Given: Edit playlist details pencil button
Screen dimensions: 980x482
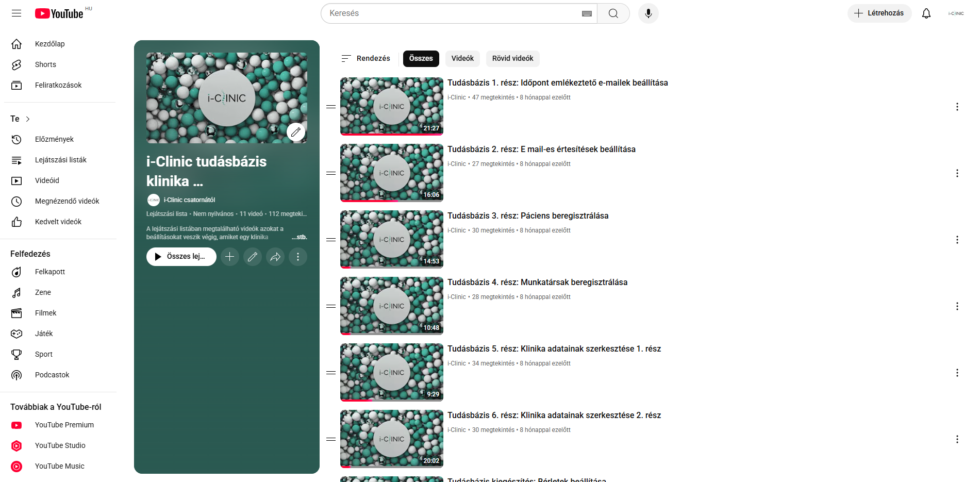Looking at the screenshot, I should click(253, 257).
